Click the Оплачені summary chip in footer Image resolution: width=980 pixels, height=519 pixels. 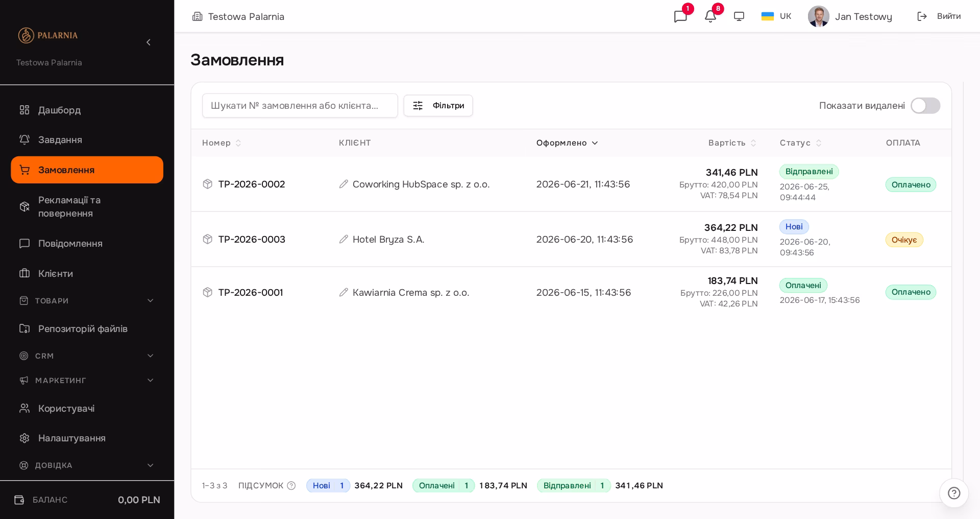(444, 485)
